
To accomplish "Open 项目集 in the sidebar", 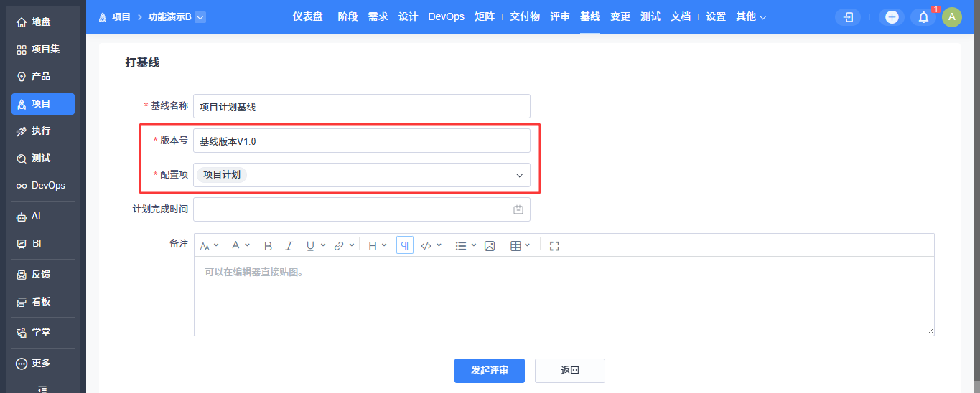I will [42, 49].
